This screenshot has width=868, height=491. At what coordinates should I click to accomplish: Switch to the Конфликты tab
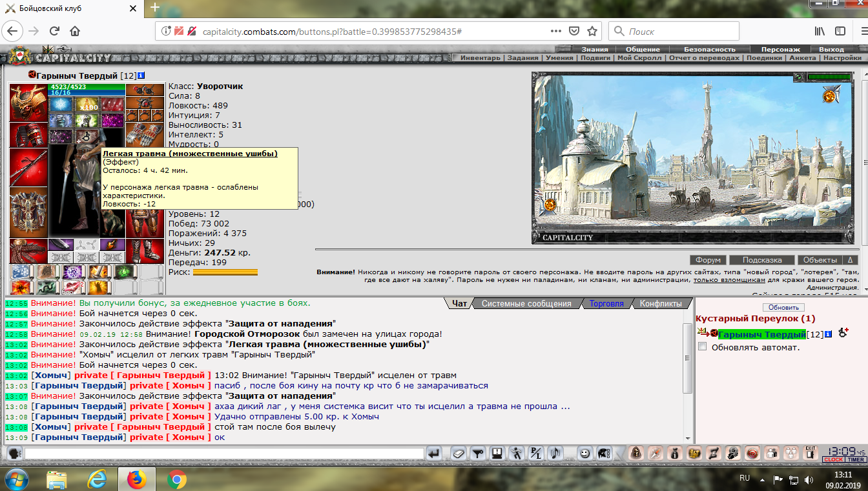661,303
